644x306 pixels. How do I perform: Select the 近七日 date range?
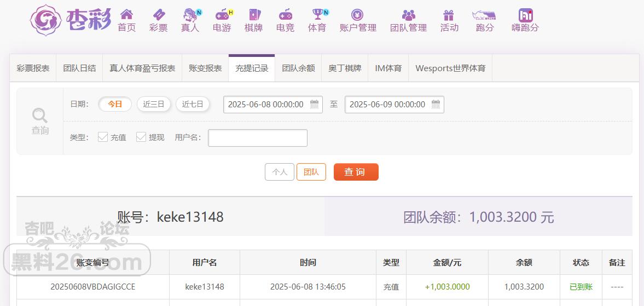193,105
